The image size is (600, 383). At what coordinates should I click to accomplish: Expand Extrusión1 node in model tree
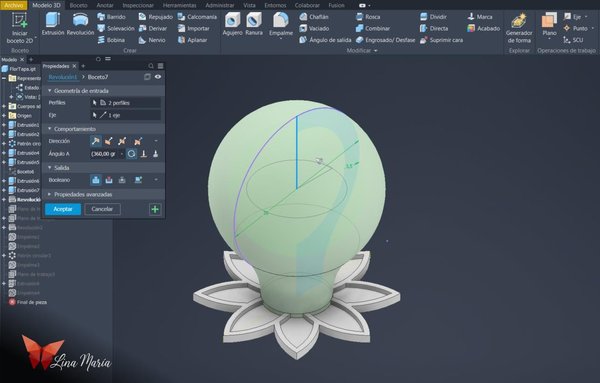coord(4,125)
